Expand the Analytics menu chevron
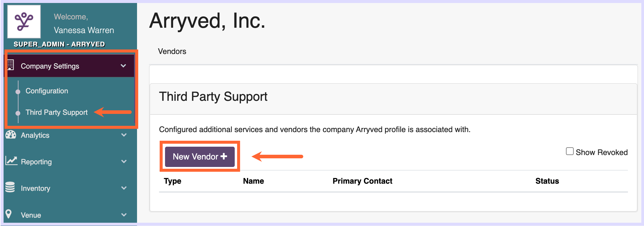644x226 pixels. 124,135
